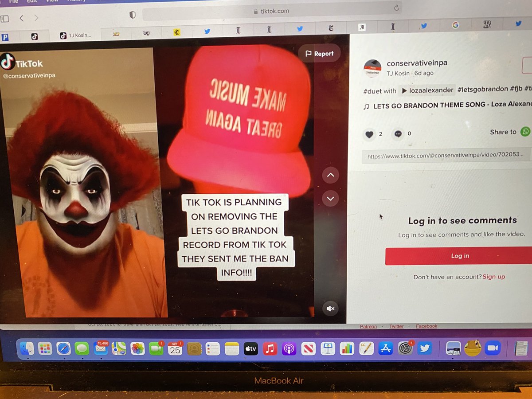The image size is (532, 399).
Task: Open Photos from the Dock
Action: [137, 349]
